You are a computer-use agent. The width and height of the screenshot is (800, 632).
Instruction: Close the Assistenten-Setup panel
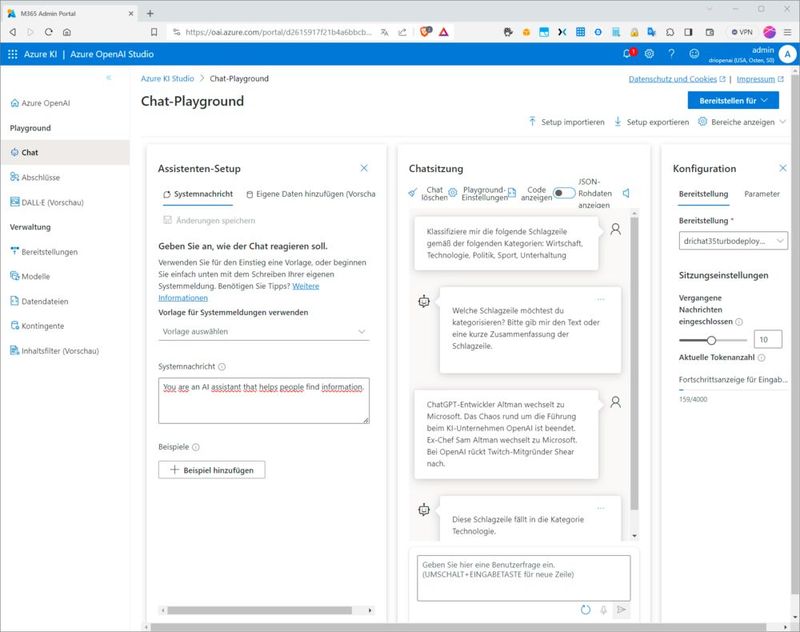pyautogui.click(x=364, y=168)
